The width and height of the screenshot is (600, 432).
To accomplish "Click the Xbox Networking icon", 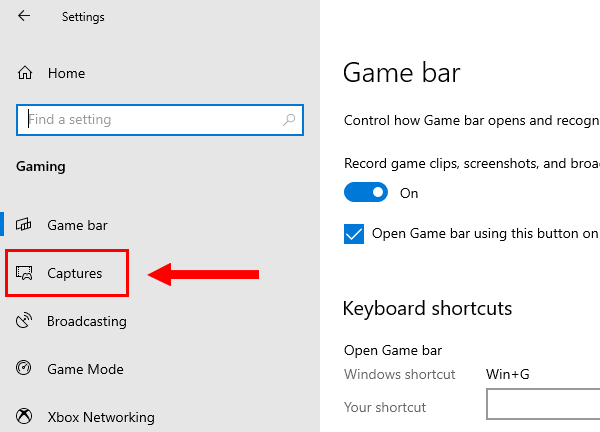I will [24, 416].
